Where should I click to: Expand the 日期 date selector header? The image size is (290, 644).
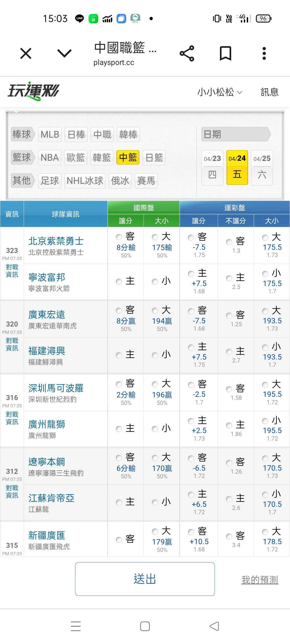click(x=236, y=134)
